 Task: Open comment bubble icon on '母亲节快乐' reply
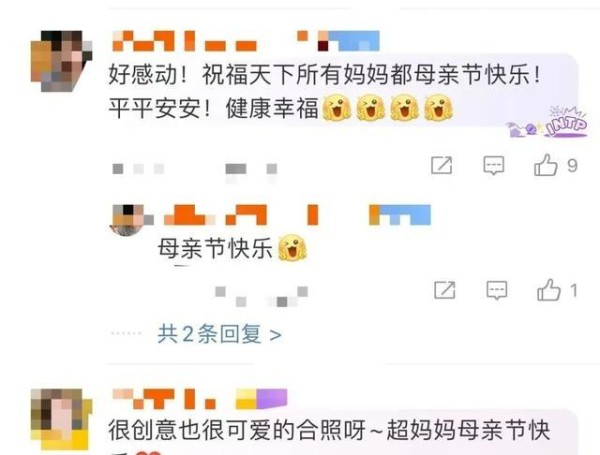[x=497, y=290]
